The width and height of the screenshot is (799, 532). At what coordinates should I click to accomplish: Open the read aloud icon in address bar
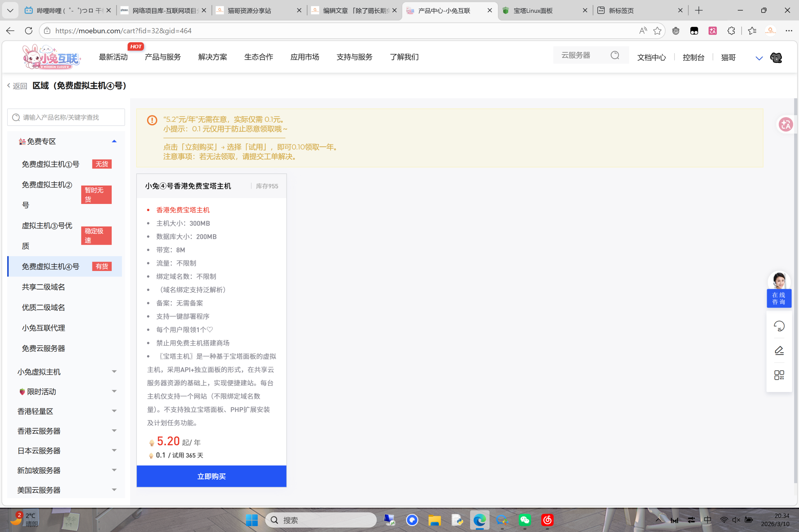coord(642,31)
